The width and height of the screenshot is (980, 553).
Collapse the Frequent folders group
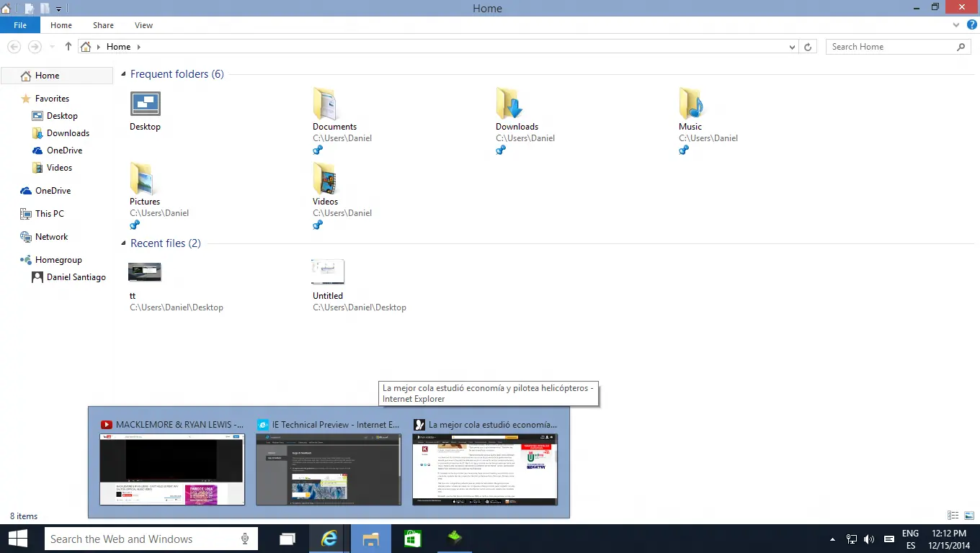[123, 74]
